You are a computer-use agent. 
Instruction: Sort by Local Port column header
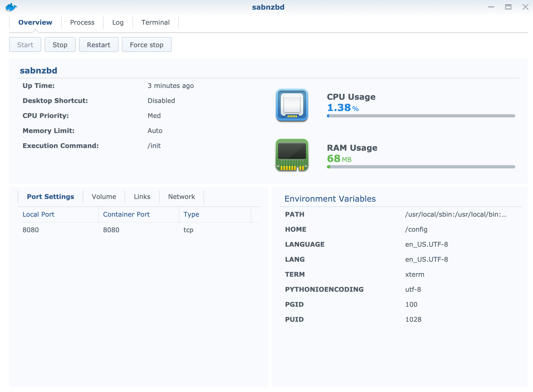[38, 215]
